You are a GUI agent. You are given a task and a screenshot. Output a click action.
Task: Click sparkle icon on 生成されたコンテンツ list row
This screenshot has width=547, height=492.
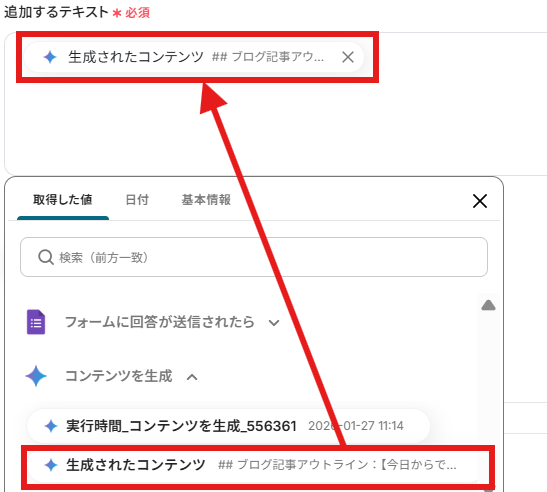pos(51,465)
